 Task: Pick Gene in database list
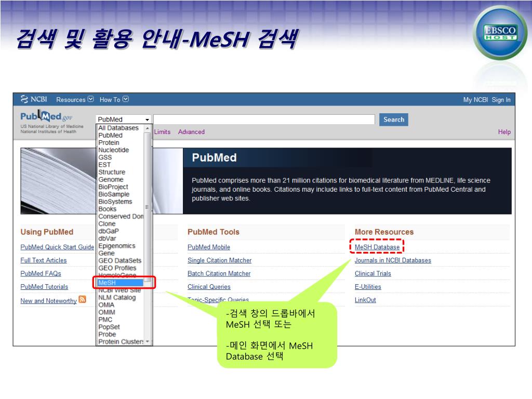click(107, 254)
